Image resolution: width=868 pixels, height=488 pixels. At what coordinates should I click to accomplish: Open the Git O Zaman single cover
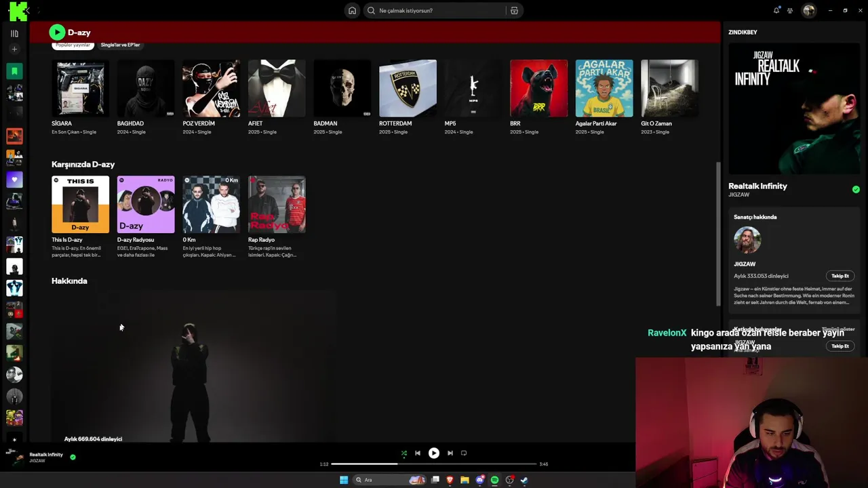click(670, 88)
